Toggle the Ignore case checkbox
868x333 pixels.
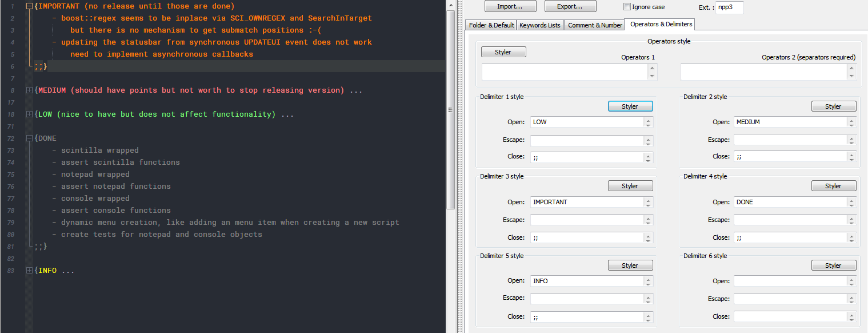pyautogui.click(x=627, y=7)
